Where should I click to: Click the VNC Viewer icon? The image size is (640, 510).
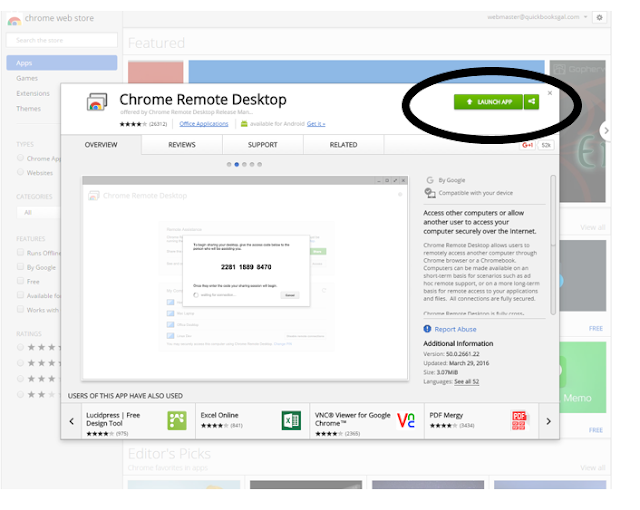coord(406,421)
